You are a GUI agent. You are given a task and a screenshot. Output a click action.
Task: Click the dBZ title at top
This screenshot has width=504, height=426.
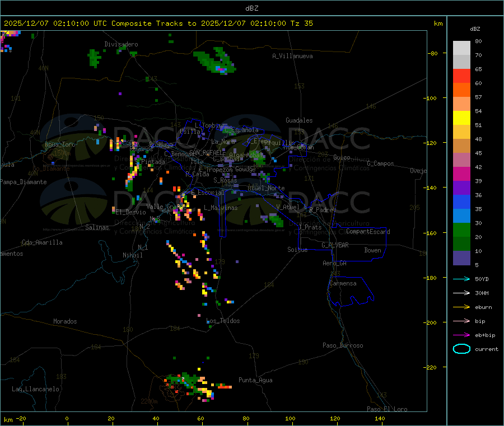click(251, 8)
